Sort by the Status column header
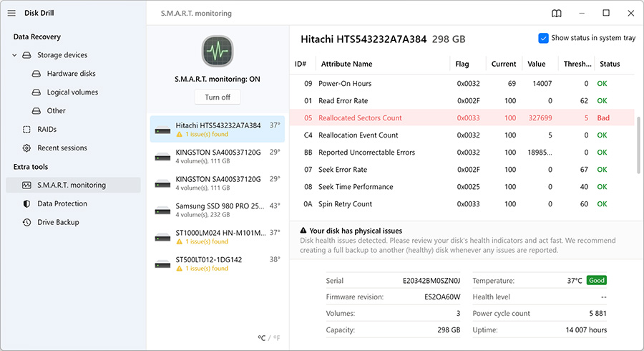The image size is (644, 351). click(610, 64)
